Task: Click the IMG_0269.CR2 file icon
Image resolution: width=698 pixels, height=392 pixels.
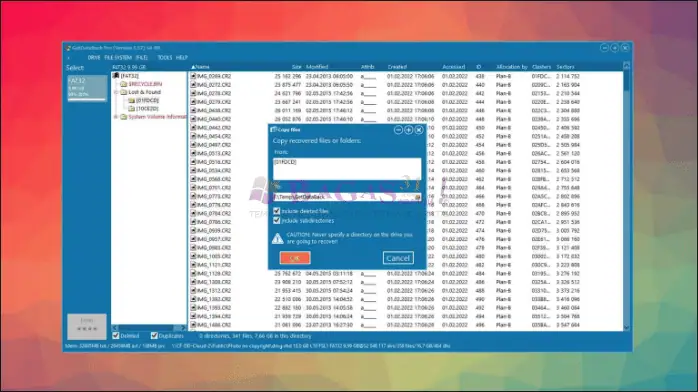Action: pos(193,76)
